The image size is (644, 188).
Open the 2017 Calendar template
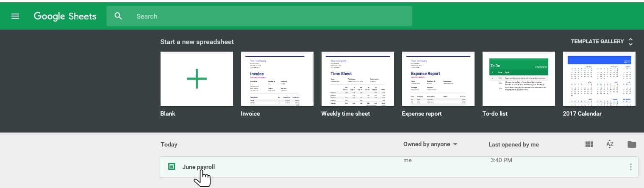(x=599, y=79)
